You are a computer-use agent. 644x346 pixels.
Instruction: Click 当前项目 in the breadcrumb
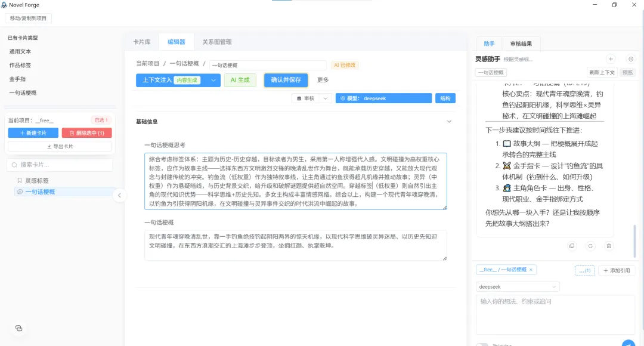(147, 64)
